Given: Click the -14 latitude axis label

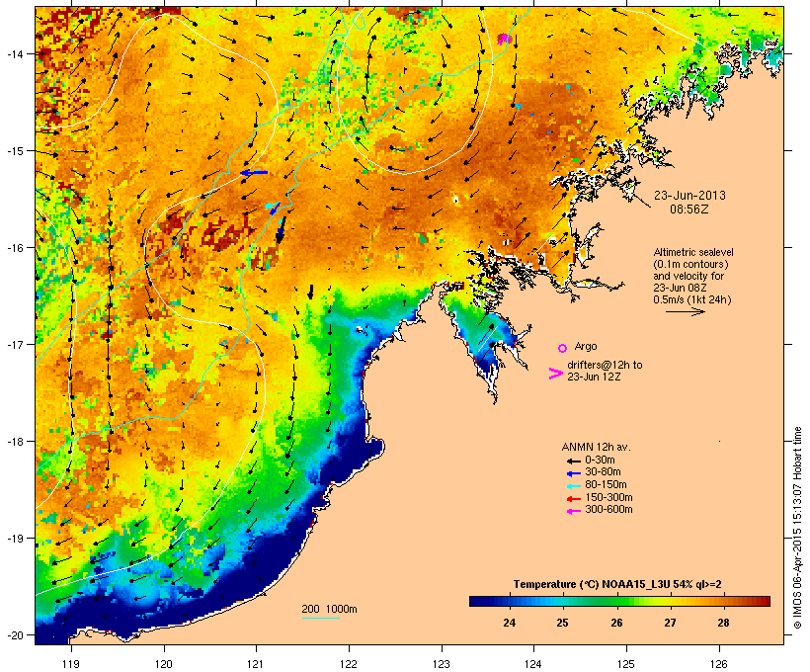Looking at the screenshot, I should click(15, 54).
